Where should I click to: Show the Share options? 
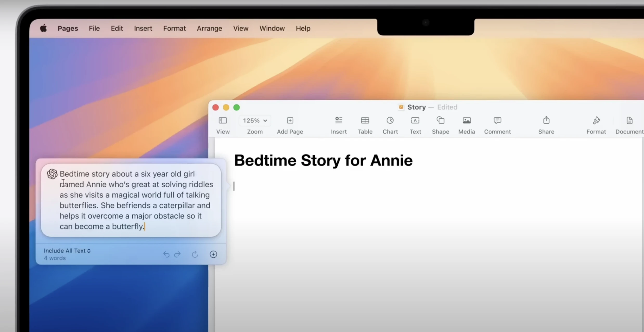(x=546, y=125)
